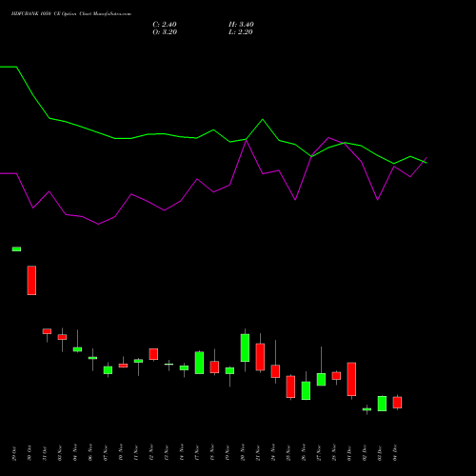The height and width of the screenshot is (476, 476).
Task: Click the red candle for 18 Nov
Action: coord(214,367)
